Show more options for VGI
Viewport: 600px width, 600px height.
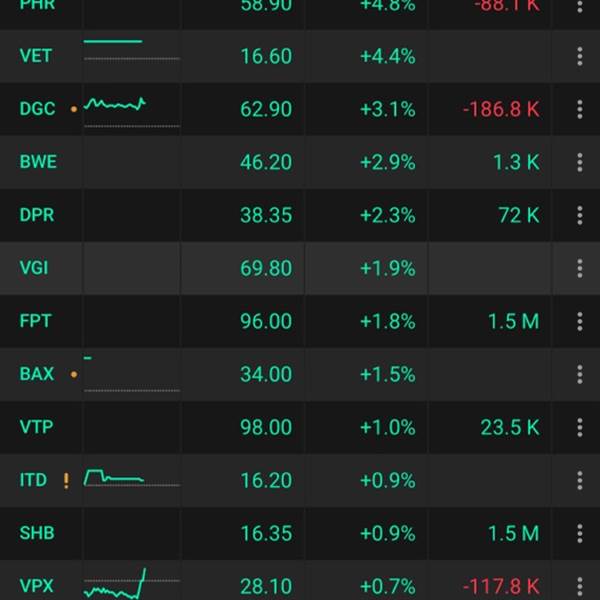tap(580, 268)
